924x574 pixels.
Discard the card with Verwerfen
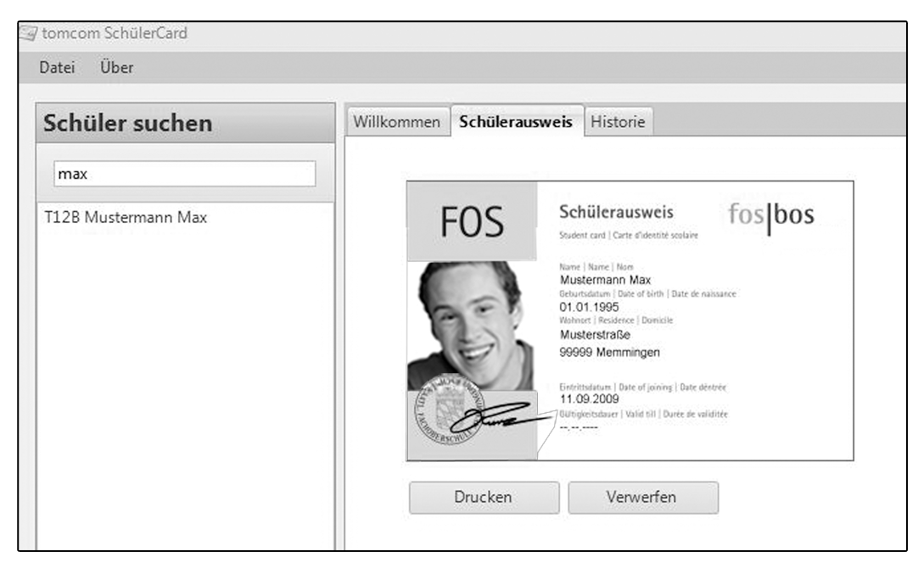click(x=642, y=498)
